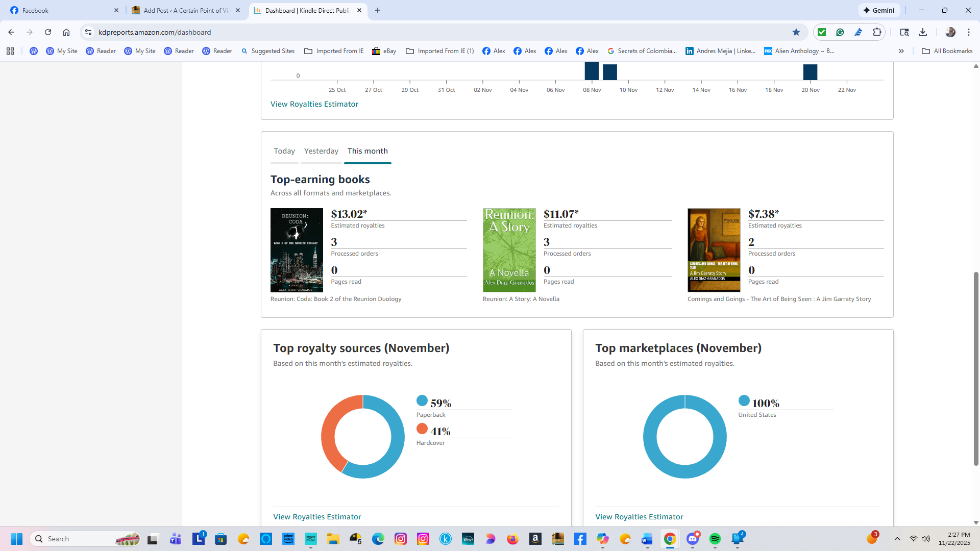Viewport: 980px width, 551px height.
Task: Open Spotify from the taskbar
Action: [715, 539]
